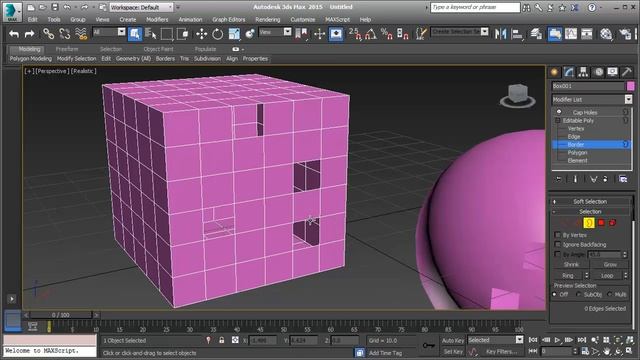Enable the By Angle checkbox

click(558, 254)
